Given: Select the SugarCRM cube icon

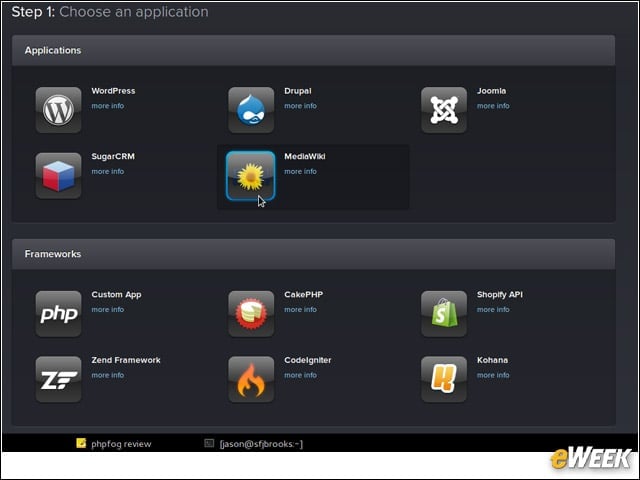Looking at the screenshot, I should (58, 176).
